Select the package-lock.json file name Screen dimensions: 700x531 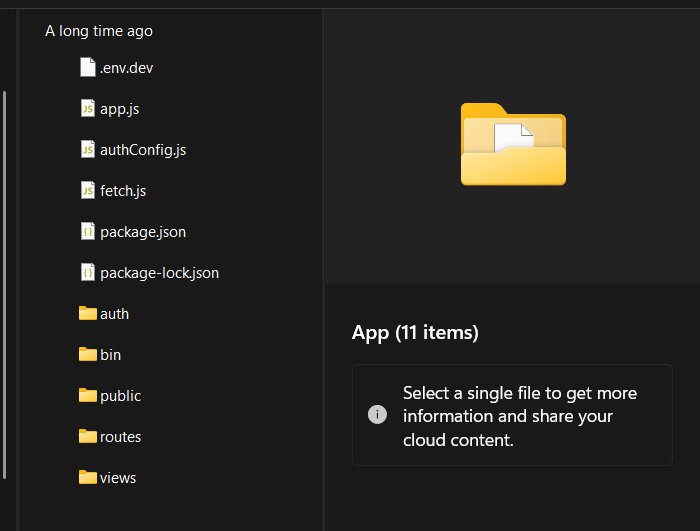click(x=159, y=273)
